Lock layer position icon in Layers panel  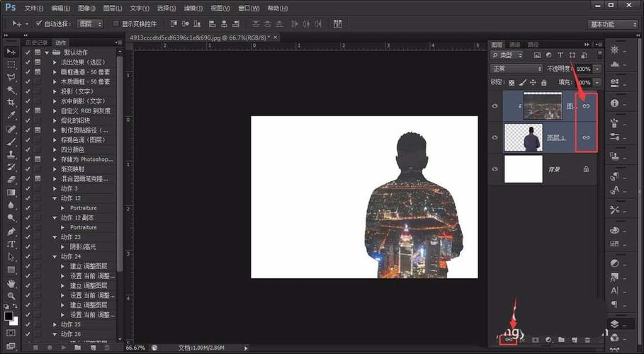[533, 83]
